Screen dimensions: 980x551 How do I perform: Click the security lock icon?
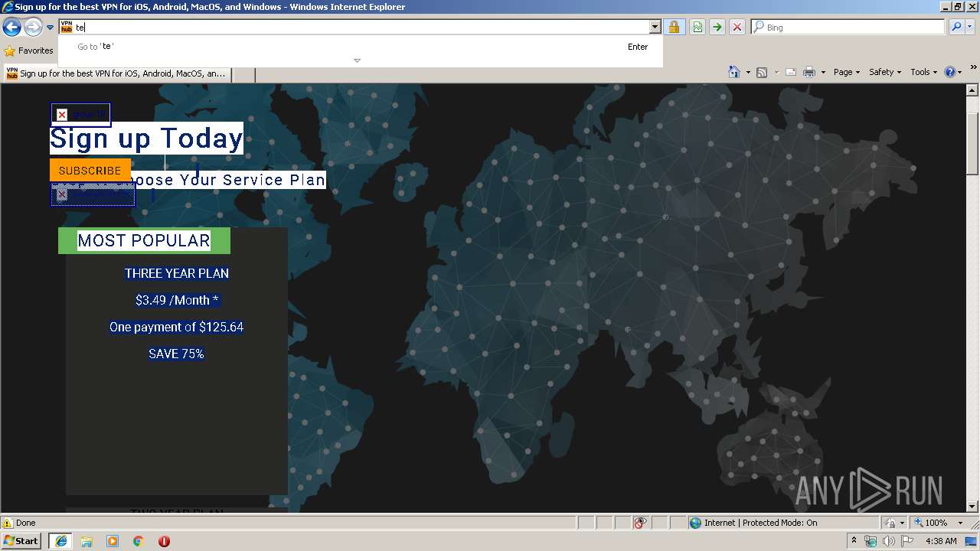674,28
